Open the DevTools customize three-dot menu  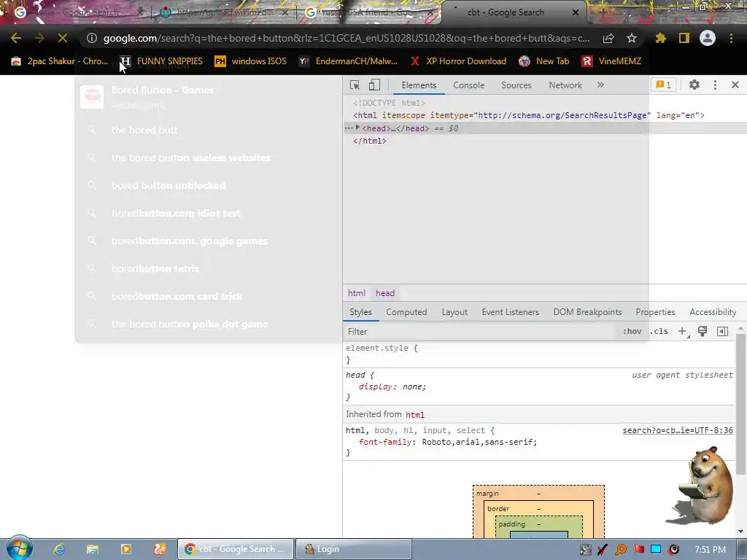tap(715, 85)
